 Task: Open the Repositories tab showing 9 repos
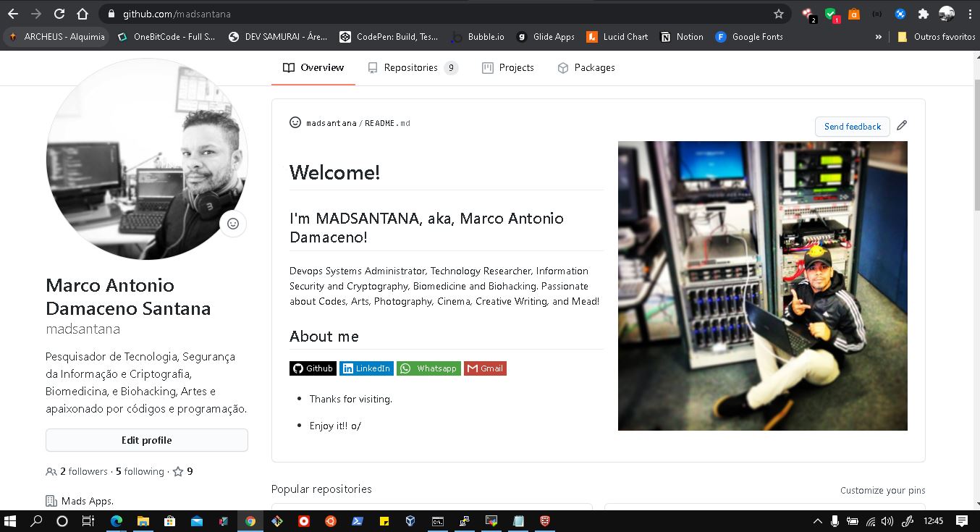pyautogui.click(x=413, y=67)
